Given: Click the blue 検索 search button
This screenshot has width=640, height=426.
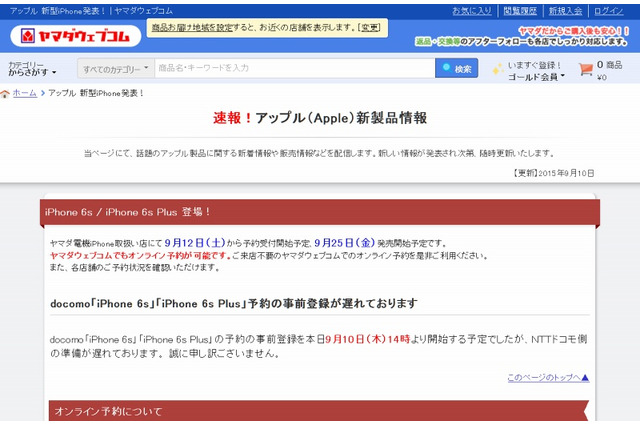Looking at the screenshot, I should pos(456,68).
